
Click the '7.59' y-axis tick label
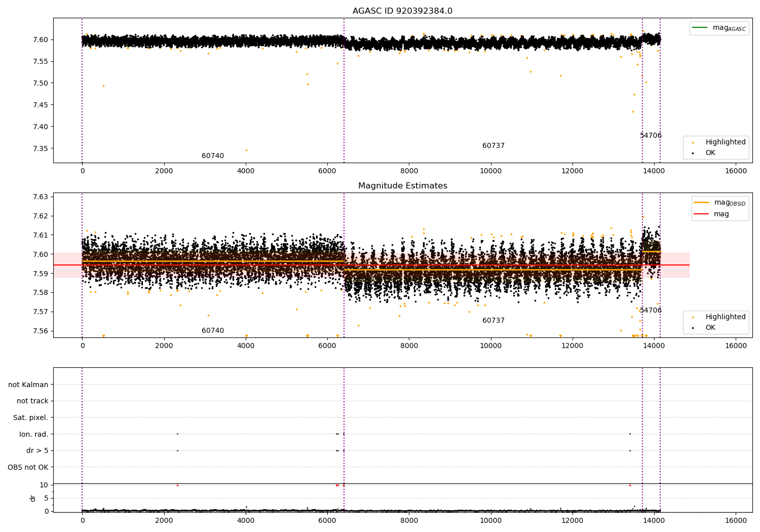(41, 274)
